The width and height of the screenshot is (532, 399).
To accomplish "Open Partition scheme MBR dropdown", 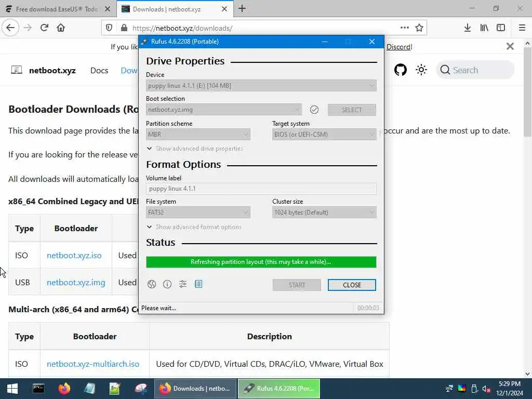I will point(198,135).
